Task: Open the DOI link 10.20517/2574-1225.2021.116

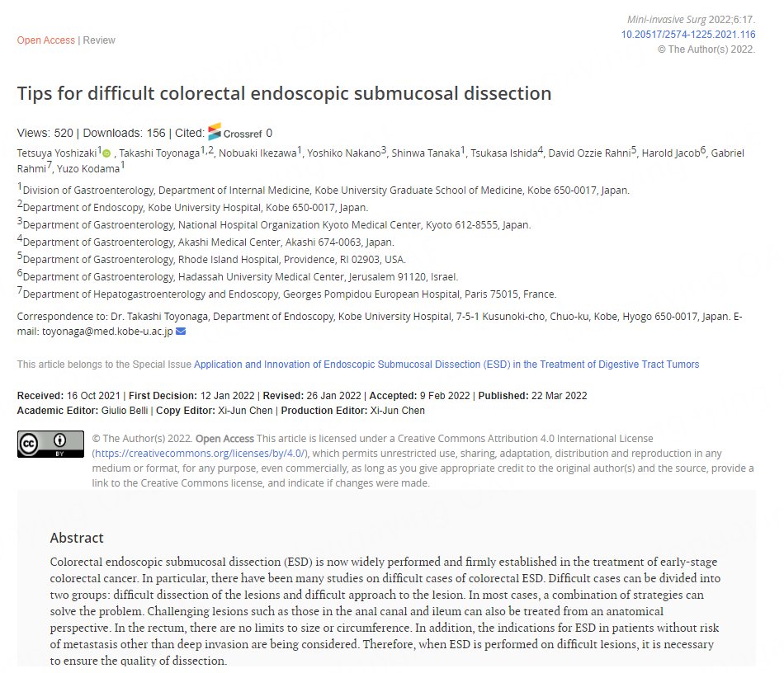Action: tap(688, 35)
